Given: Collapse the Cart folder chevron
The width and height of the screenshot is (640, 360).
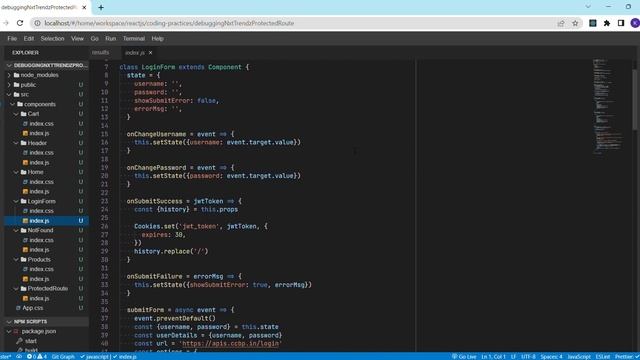Looking at the screenshot, I should tap(16, 114).
